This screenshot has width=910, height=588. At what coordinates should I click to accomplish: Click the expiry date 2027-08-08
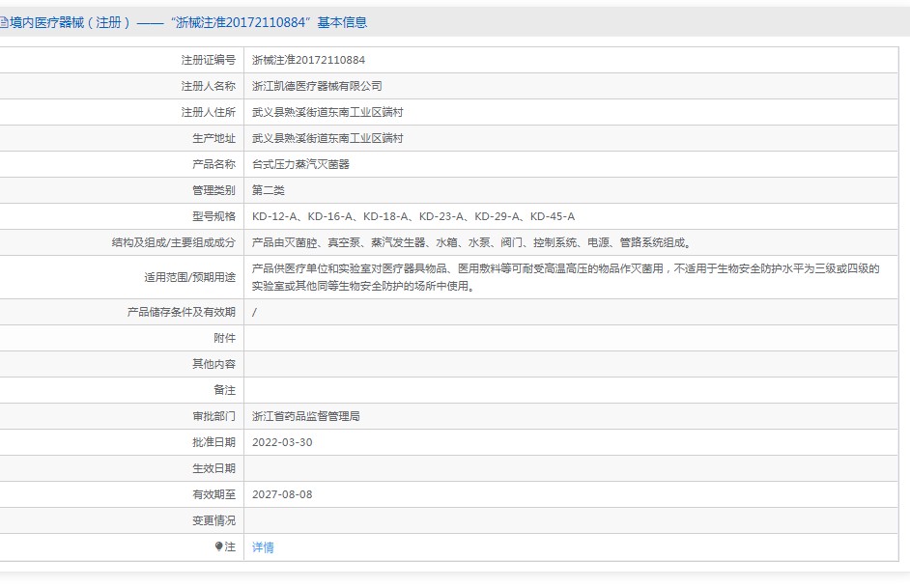pos(282,494)
